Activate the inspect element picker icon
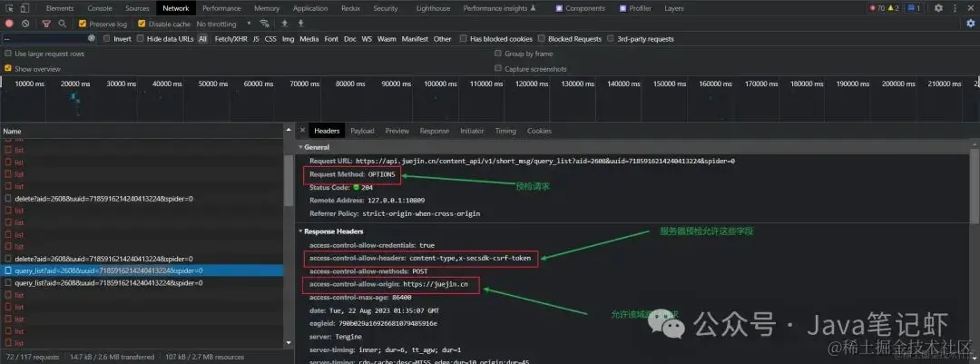 pos(9,8)
